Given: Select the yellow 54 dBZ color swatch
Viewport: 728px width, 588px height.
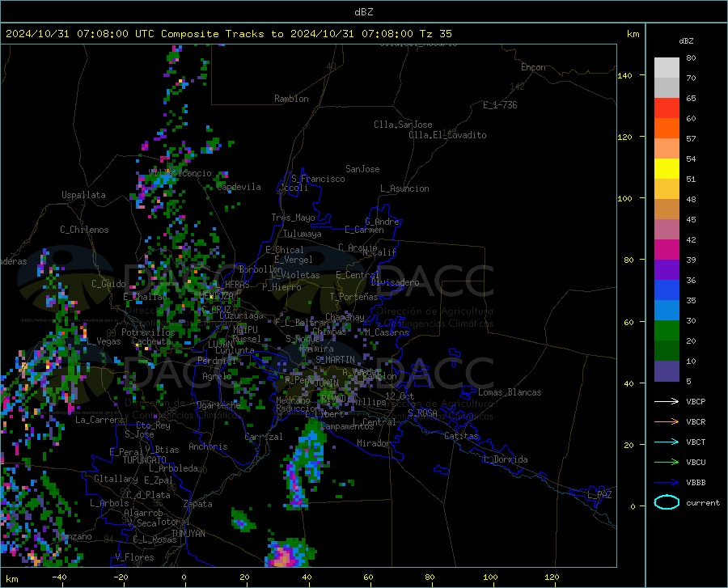Looking at the screenshot, I should [x=667, y=169].
